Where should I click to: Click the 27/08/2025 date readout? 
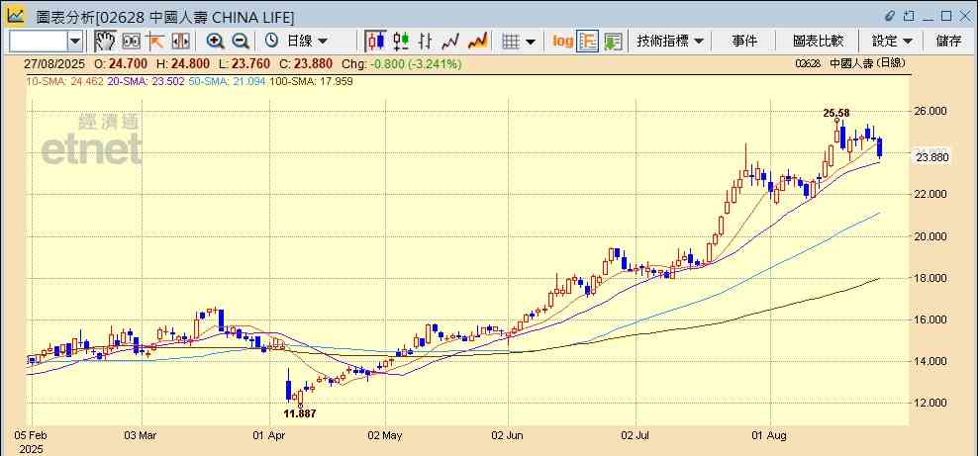click(55, 63)
